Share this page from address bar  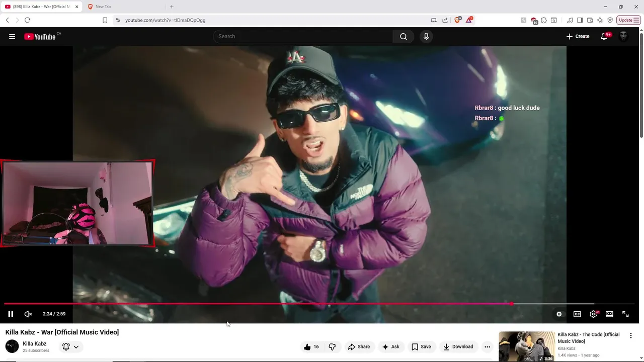(x=445, y=20)
